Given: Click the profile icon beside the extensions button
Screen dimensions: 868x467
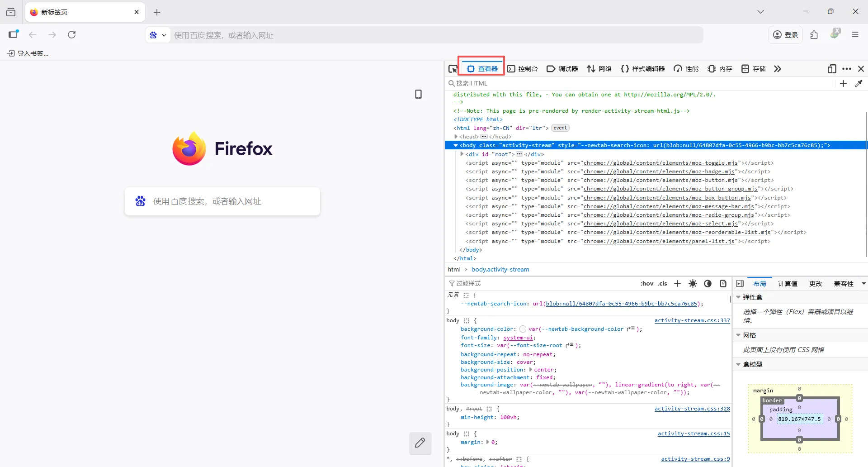Looking at the screenshot, I should [x=835, y=34].
